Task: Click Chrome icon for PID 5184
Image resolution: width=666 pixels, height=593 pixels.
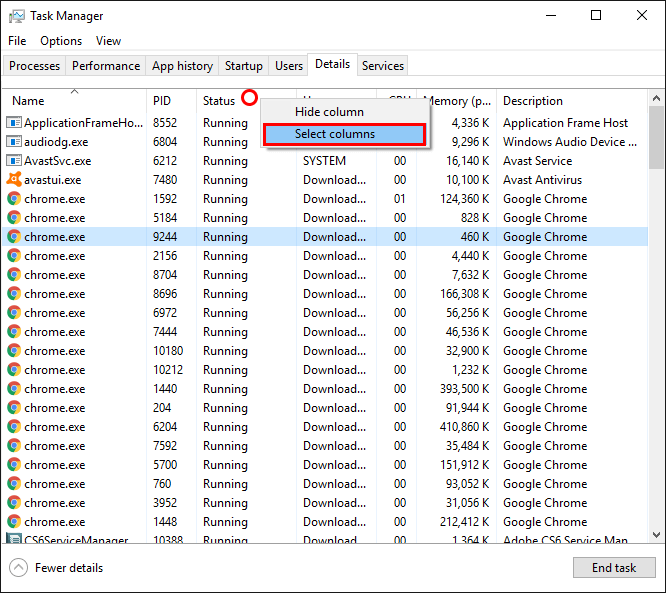Action: tap(14, 217)
